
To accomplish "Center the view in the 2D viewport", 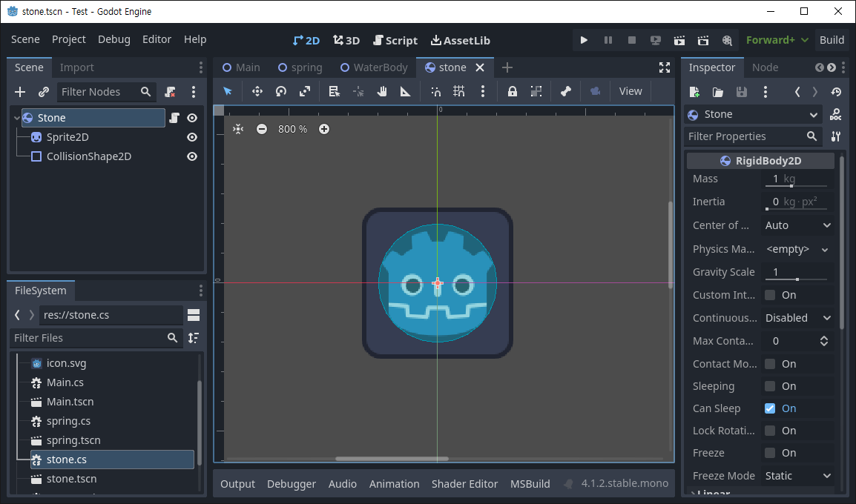I will pos(238,129).
